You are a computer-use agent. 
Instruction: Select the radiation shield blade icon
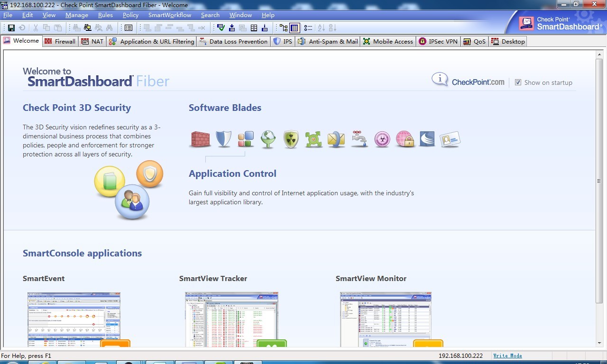point(291,139)
